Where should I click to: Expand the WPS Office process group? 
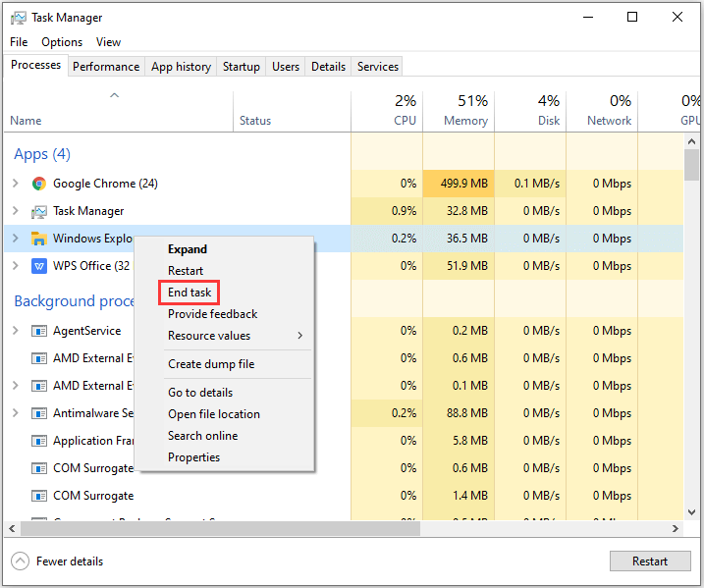click(x=16, y=266)
